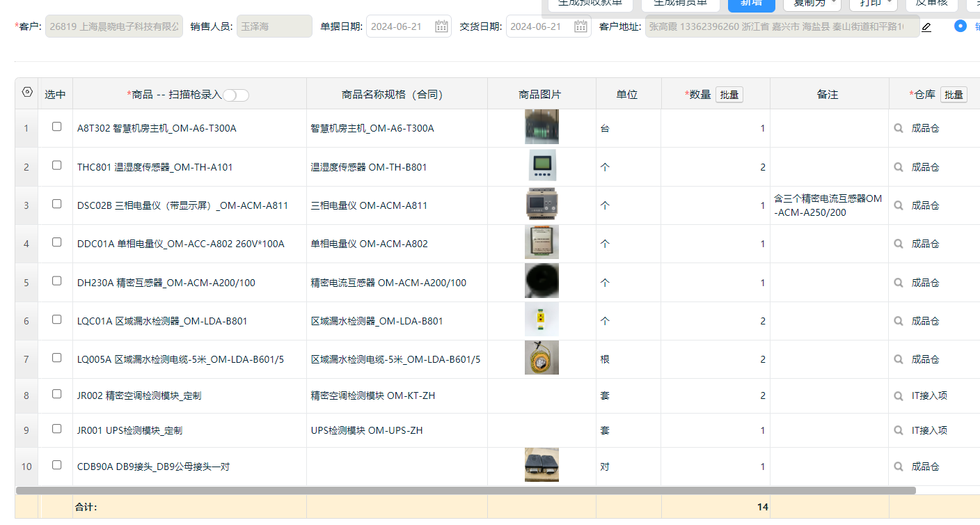The height and width of the screenshot is (525, 980).
Task: Open product image of 智慧机房主机 row
Action: point(542,127)
